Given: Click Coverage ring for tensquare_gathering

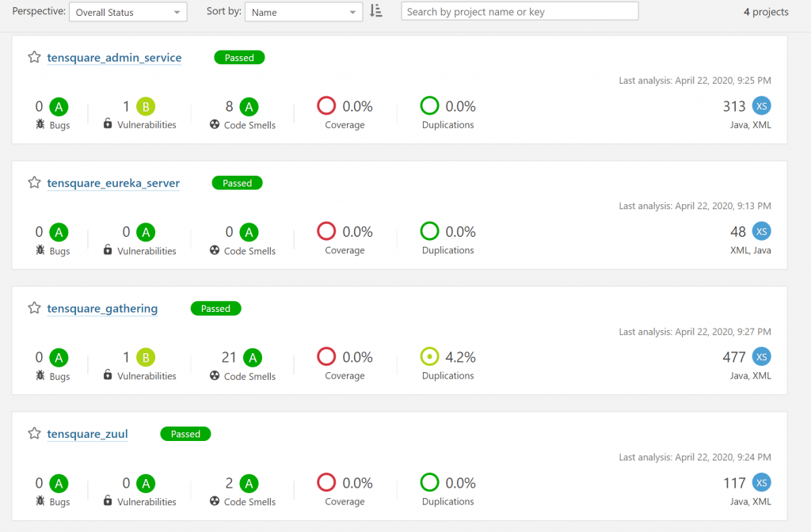Looking at the screenshot, I should click(326, 356).
